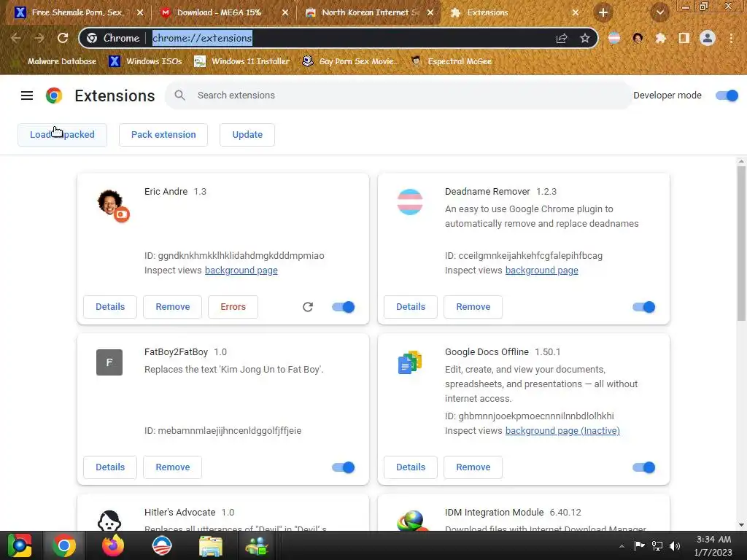Toggle the browser side panel
747x560 pixels.
click(x=684, y=38)
